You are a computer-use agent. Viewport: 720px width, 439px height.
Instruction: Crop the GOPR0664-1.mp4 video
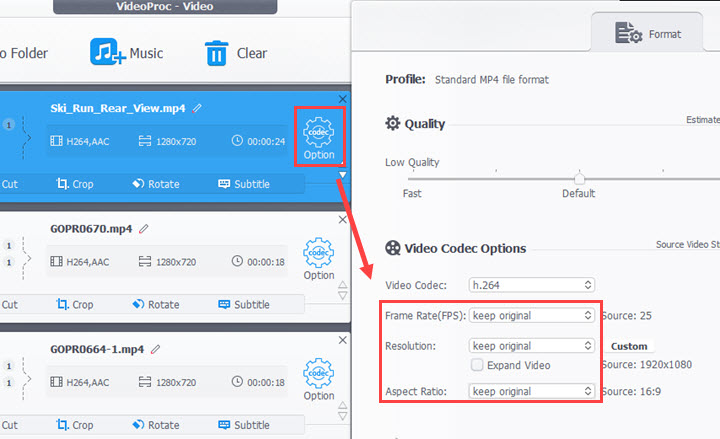coord(75,425)
